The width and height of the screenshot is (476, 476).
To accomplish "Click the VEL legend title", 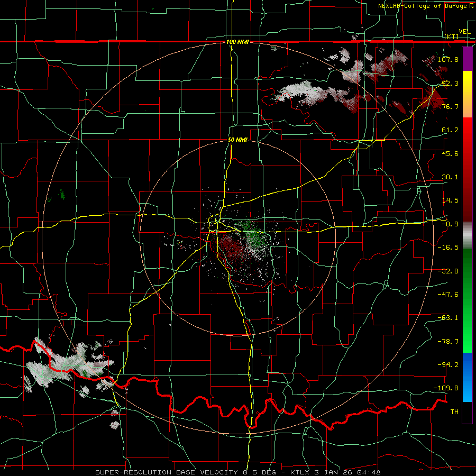I will [x=464, y=32].
